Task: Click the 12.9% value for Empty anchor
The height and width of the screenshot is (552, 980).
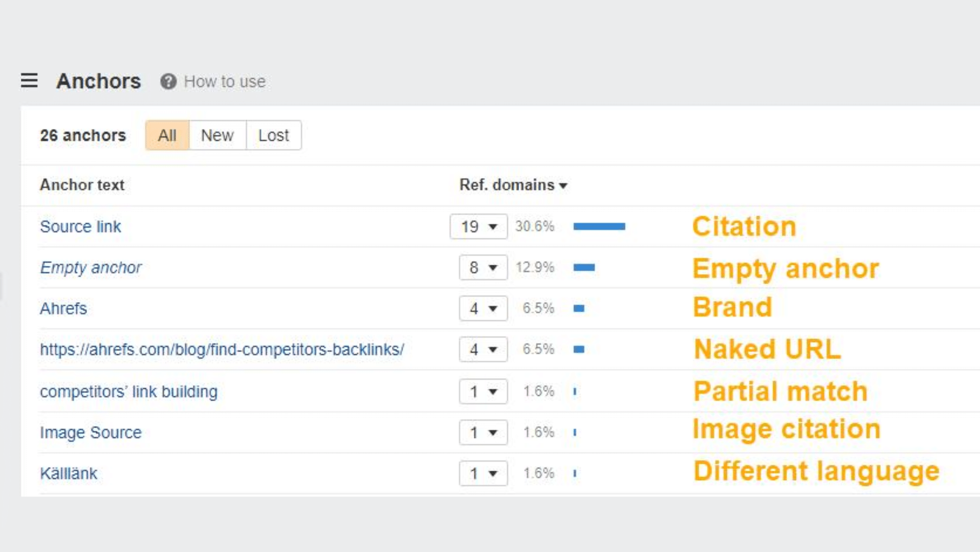Action: tap(534, 267)
